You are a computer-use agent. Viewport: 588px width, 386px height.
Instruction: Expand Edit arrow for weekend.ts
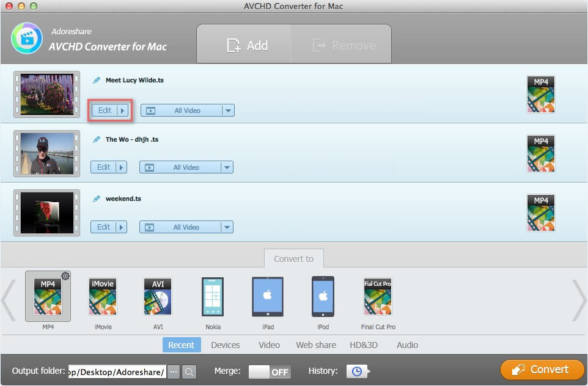click(x=122, y=227)
